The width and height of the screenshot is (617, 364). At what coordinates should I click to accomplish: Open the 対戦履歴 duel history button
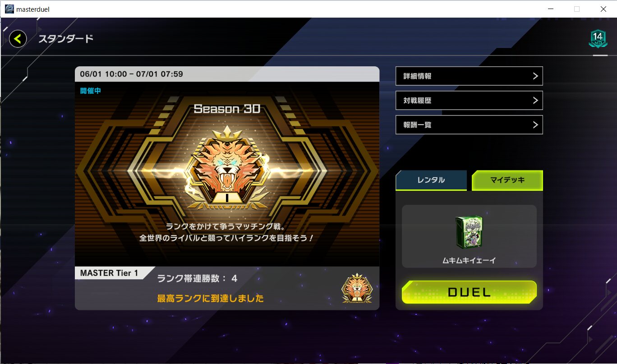coord(469,101)
